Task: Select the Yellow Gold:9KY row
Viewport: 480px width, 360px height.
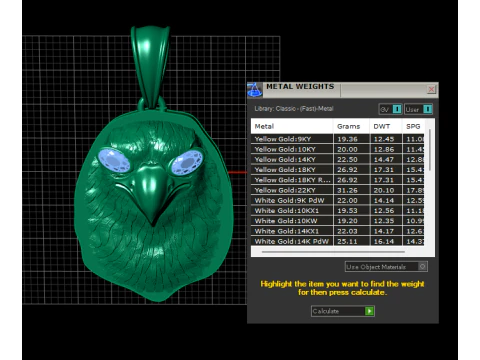Action: (x=337, y=139)
